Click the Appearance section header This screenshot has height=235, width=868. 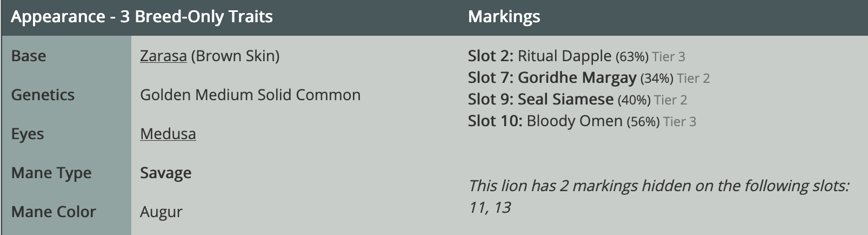tap(142, 17)
